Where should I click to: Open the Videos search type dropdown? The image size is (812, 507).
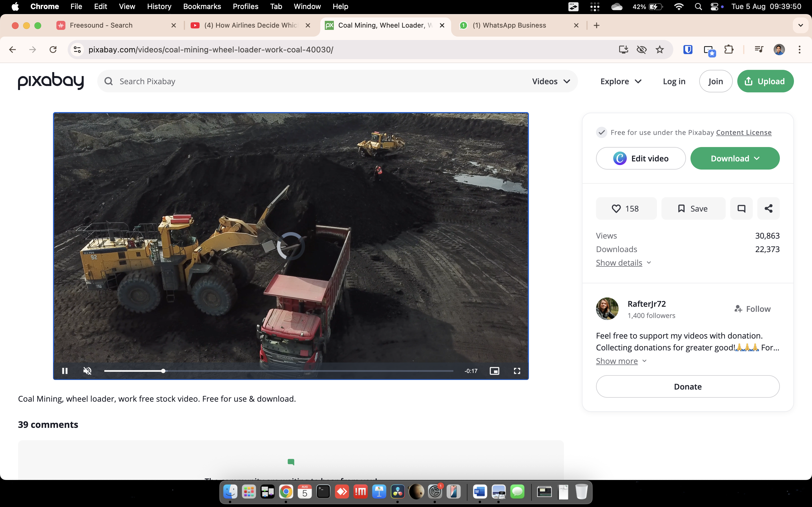tap(551, 81)
